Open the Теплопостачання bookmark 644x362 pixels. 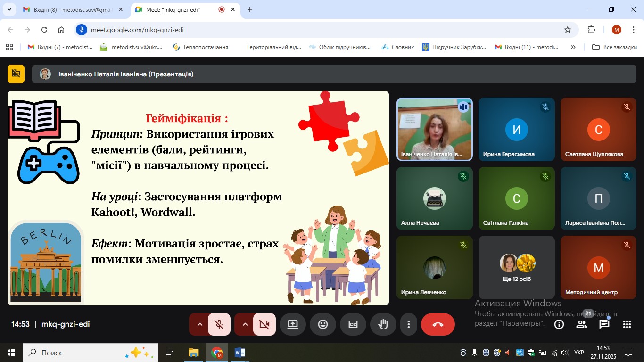point(200,47)
